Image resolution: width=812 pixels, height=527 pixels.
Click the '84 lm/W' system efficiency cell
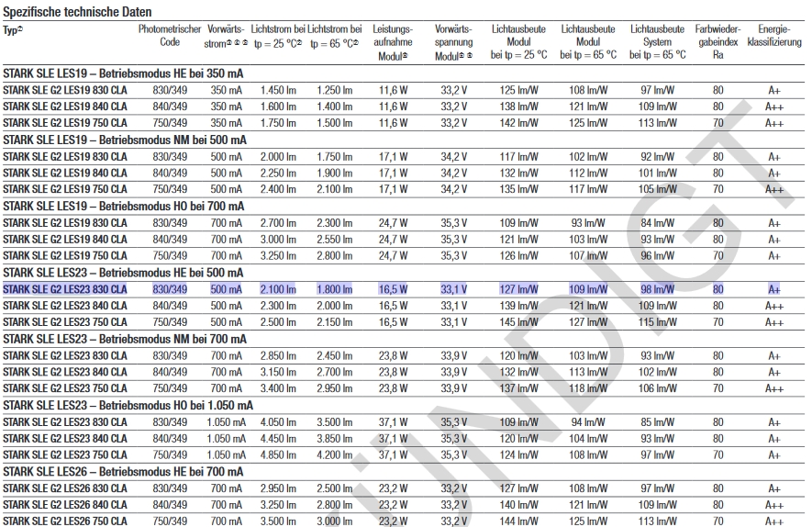click(657, 223)
